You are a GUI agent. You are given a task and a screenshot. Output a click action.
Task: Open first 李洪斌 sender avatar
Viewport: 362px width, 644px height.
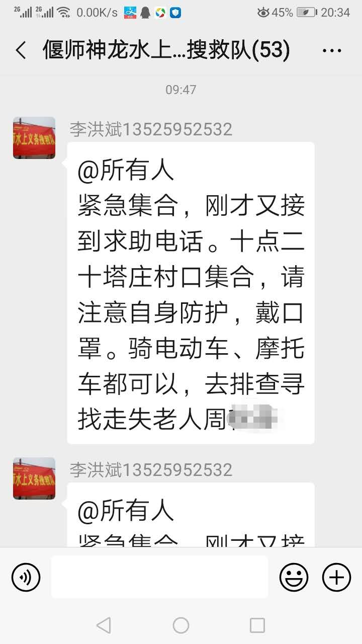coord(34,138)
